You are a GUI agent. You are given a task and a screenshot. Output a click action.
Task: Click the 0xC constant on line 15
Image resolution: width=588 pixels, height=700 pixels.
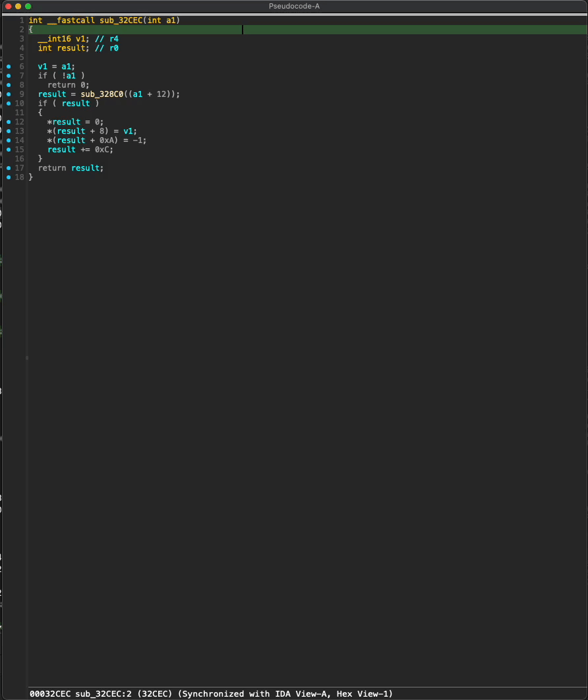coord(102,150)
